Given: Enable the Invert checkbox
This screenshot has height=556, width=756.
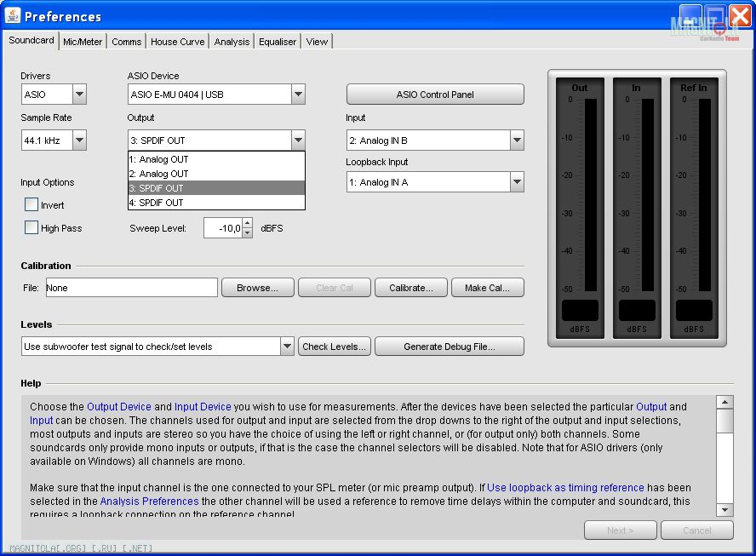Looking at the screenshot, I should 31,205.
